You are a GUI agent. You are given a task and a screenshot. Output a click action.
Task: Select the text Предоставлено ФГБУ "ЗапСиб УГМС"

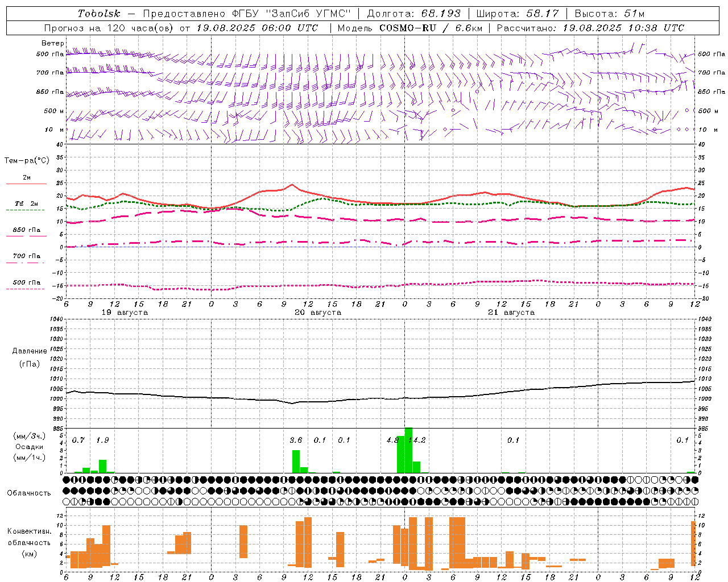pos(247,14)
